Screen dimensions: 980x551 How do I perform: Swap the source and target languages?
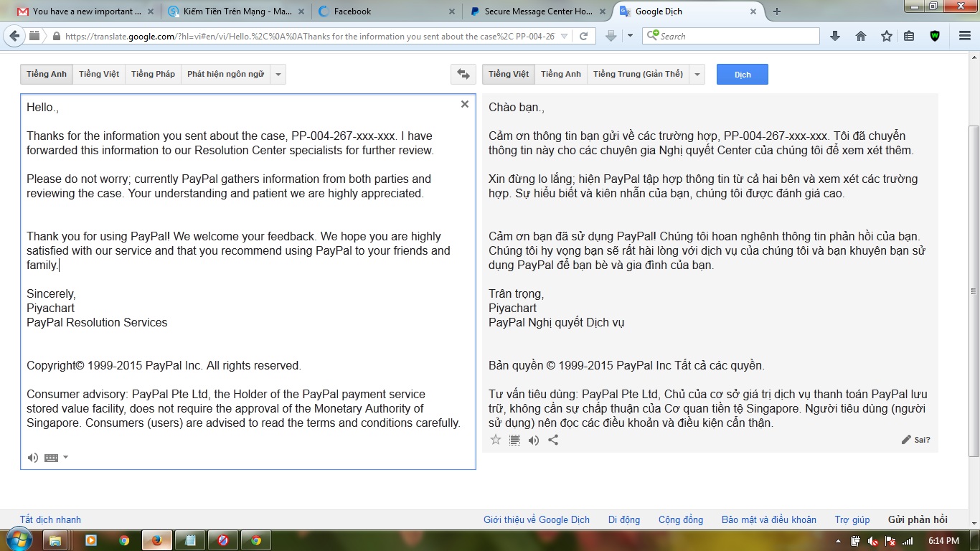coord(463,74)
